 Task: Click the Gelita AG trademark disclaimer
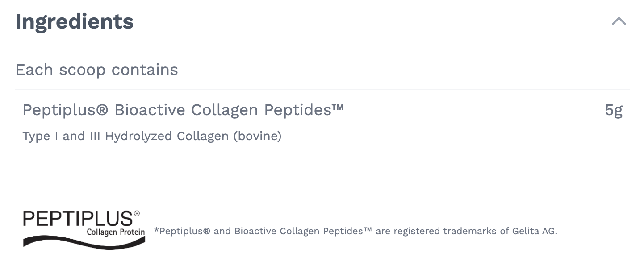pyautogui.click(x=355, y=232)
